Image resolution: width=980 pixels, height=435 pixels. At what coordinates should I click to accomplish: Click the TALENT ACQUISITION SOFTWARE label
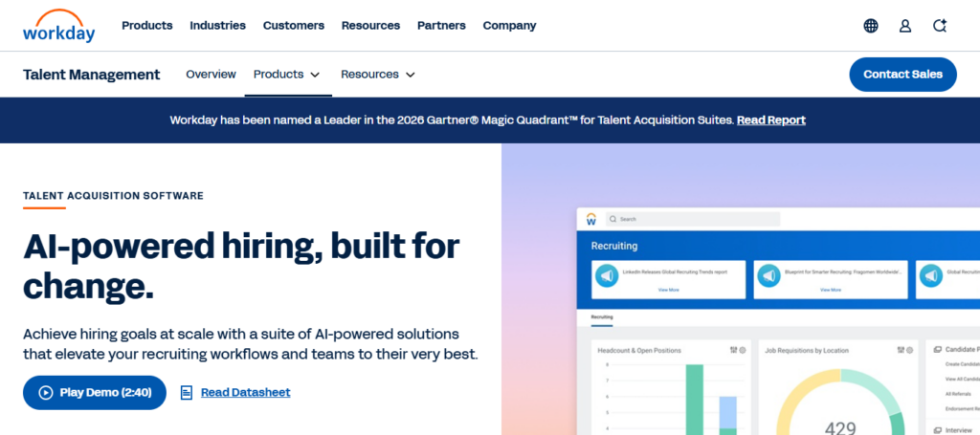pyautogui.click(x=113, y=196)
